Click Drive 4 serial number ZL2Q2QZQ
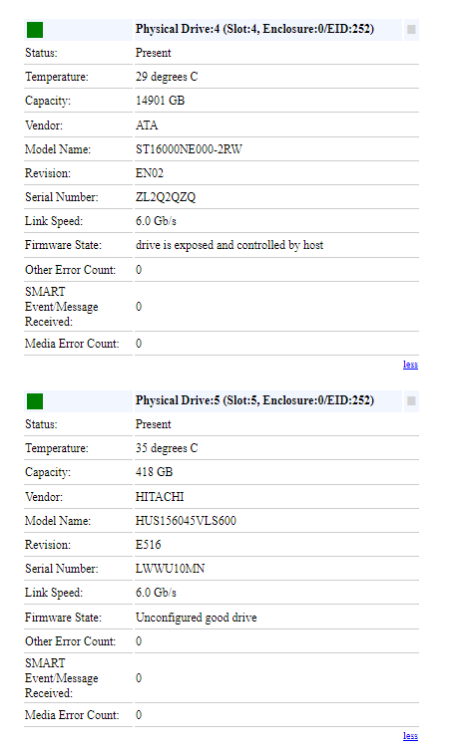Screen dimensions: 464x750 point(166,197)
